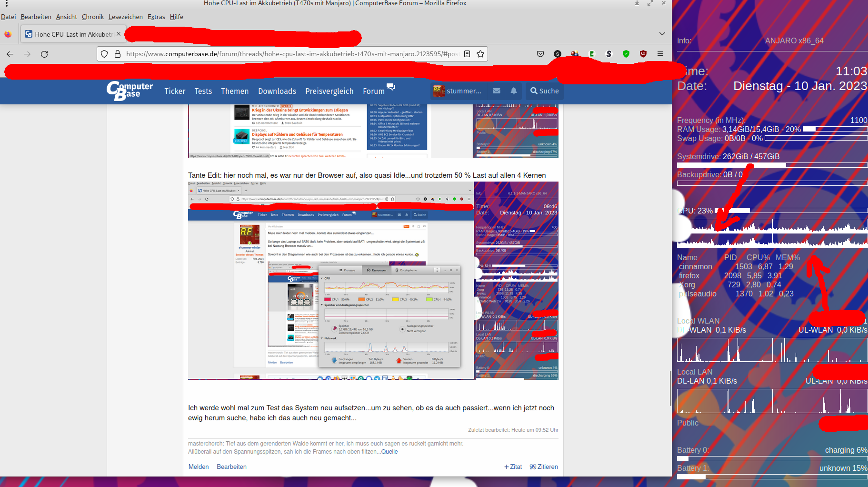The height and width of the screenshot is (487, 868).
Task: Click the Systemdrive usage bar in Conky
Action: pos(772,165)
